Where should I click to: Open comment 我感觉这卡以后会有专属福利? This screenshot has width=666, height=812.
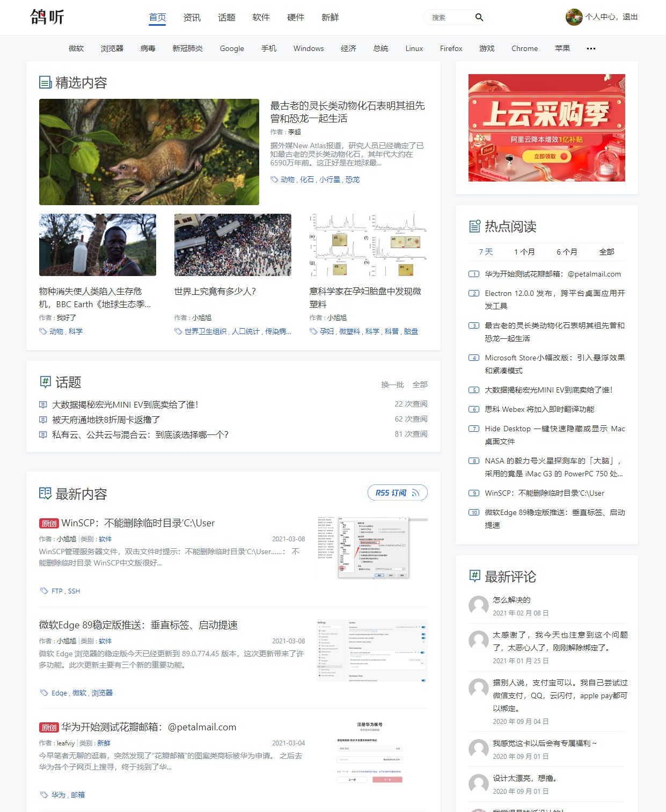[x=545, y=743]
